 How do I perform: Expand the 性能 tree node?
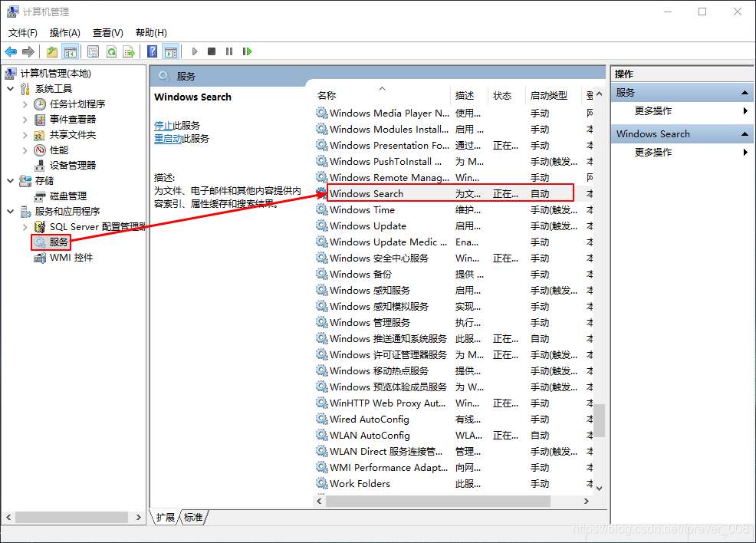pyautogui.click(x=25, y=150)
